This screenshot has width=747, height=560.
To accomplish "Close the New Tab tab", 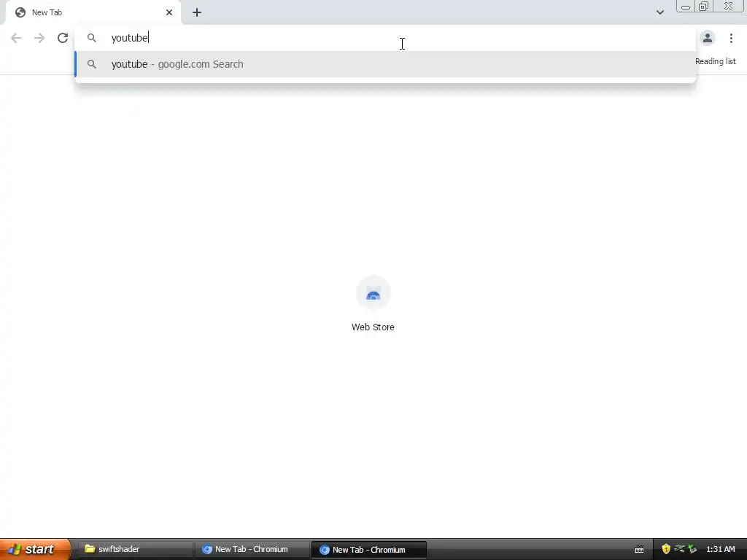I will click(169, 13).
